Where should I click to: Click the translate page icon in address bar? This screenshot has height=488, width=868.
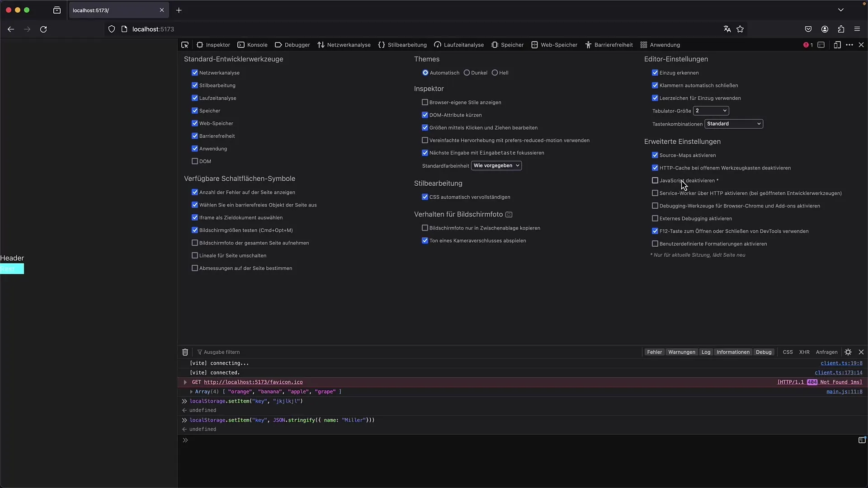click(x=727, y=29)
